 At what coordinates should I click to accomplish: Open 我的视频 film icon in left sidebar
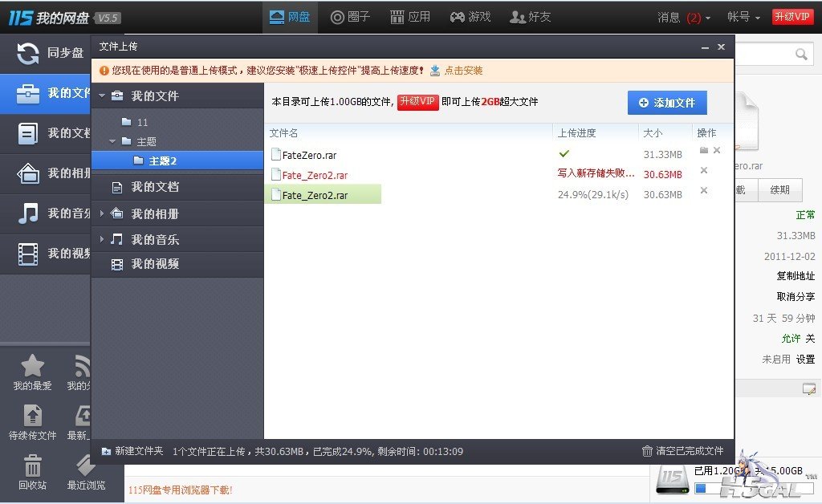(x=28, y=254)
